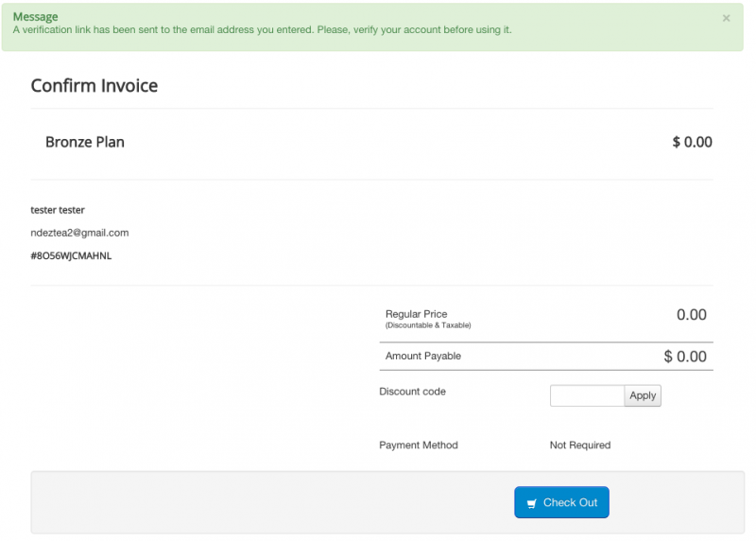This screenshot has width=756, height=541.
Task: Click the Amount Payable label
Action: (x=423, y=356)
